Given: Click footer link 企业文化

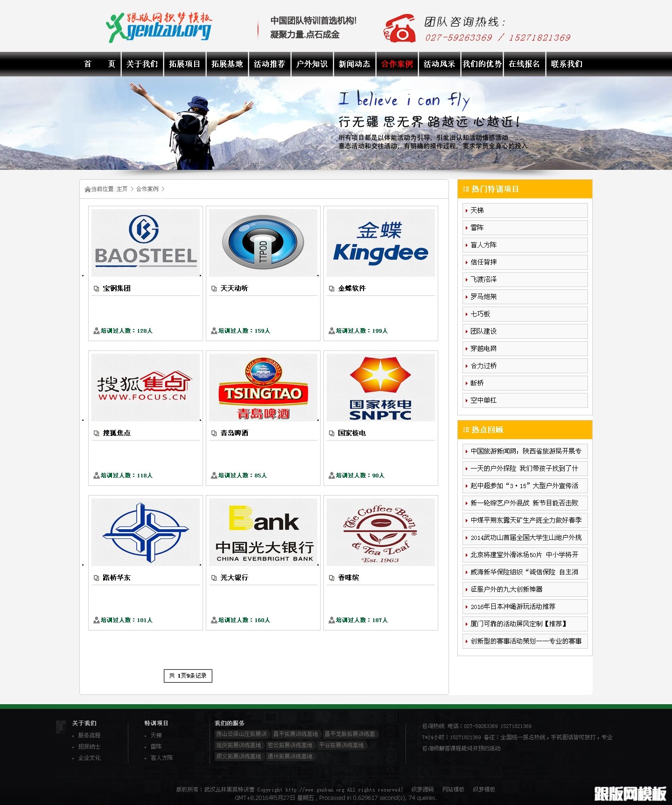Looking at the screenshot, I should pos(89,758).
